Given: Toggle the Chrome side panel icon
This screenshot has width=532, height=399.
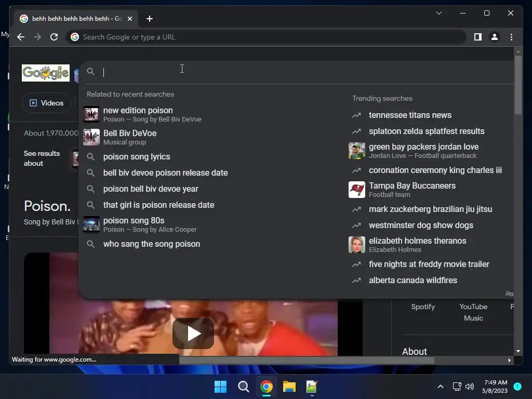Looking at the screenshot, I should (x=478, y=37).
